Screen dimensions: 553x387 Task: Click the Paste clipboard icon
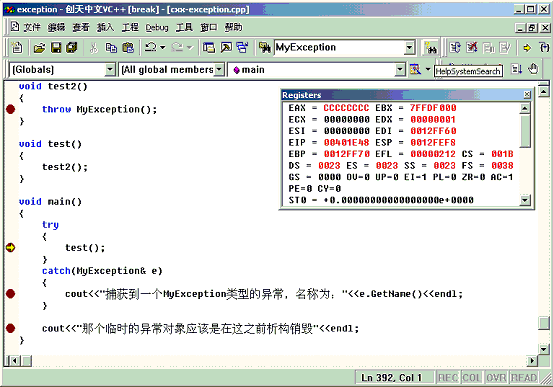128,47
